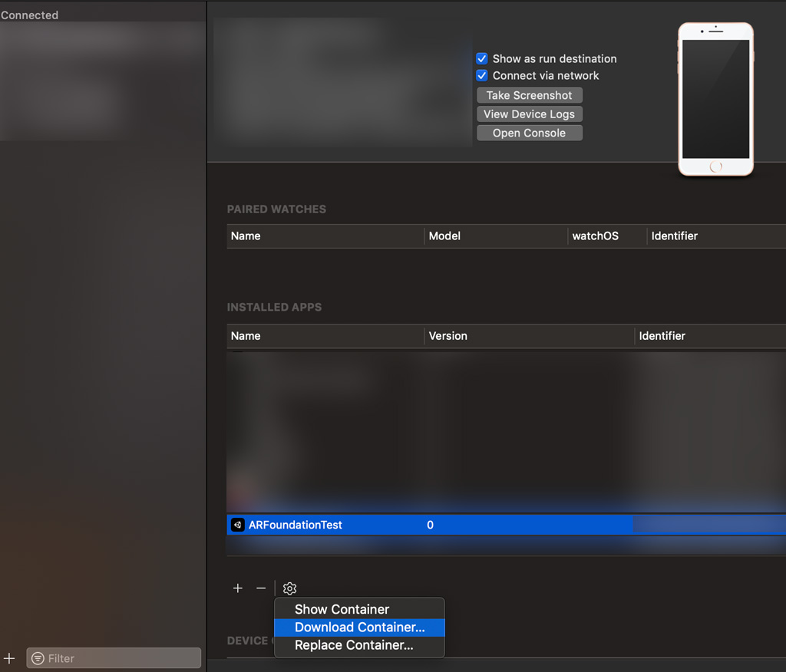The image size is (786, 672).
Task: Click the watchOS column header
Action: (x=607, y=236)
